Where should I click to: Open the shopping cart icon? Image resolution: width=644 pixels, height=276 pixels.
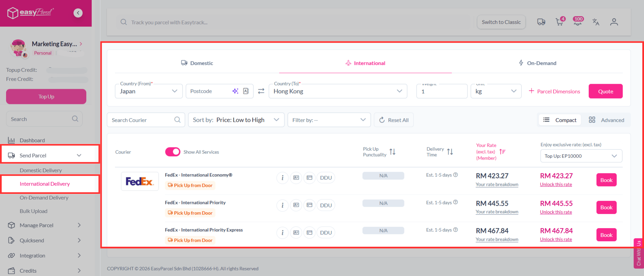(559, 22)
